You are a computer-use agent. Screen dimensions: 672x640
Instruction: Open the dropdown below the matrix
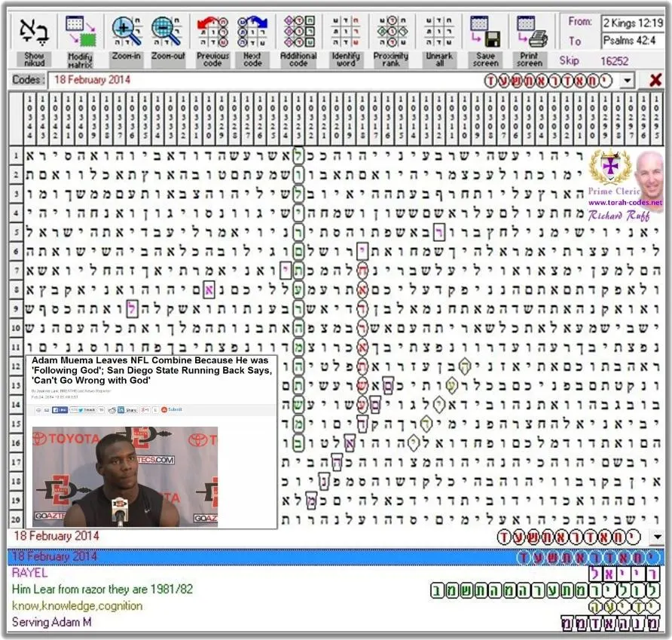(656, 537)
